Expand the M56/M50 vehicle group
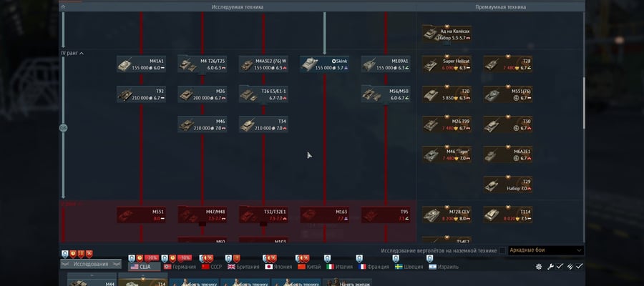Viewport: 644px width, 286px height. pyautogui.click(x=386, y=94)
